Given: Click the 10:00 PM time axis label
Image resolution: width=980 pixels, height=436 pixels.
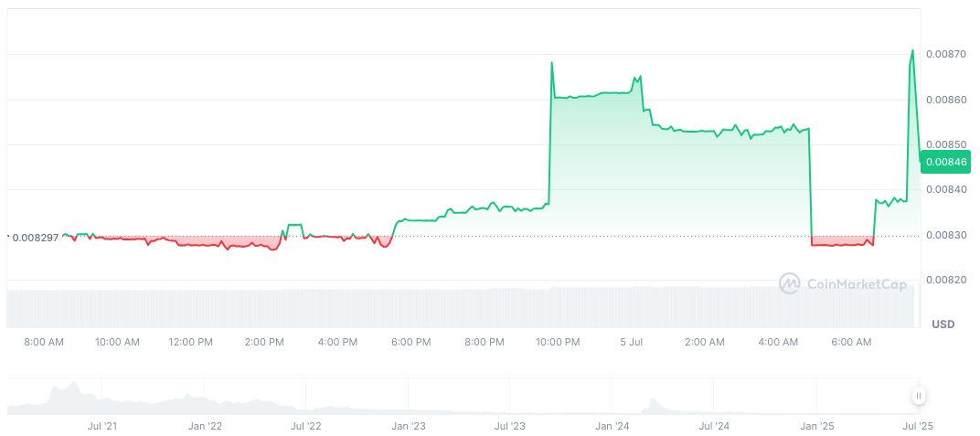Looking at the screenshot, I should click(x=558, y=342).
